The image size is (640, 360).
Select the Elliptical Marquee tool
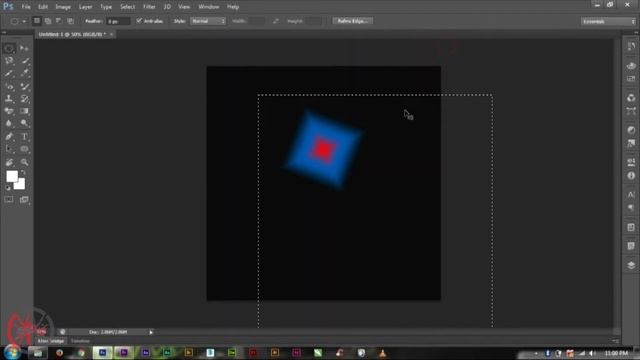tap(9, 48)
